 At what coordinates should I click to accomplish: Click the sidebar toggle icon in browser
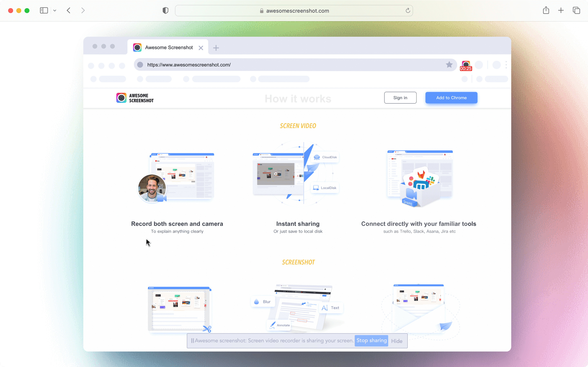pos(44,10)
